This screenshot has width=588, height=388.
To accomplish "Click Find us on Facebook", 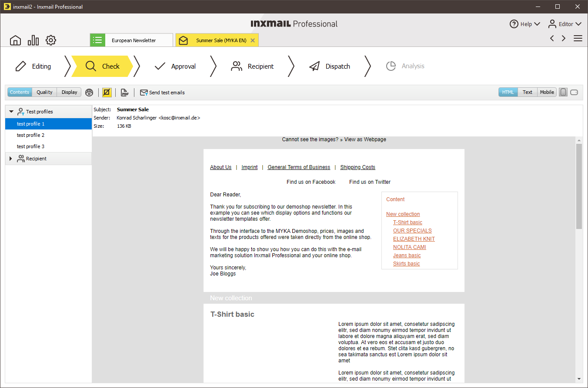I will [x=311, y=182].
